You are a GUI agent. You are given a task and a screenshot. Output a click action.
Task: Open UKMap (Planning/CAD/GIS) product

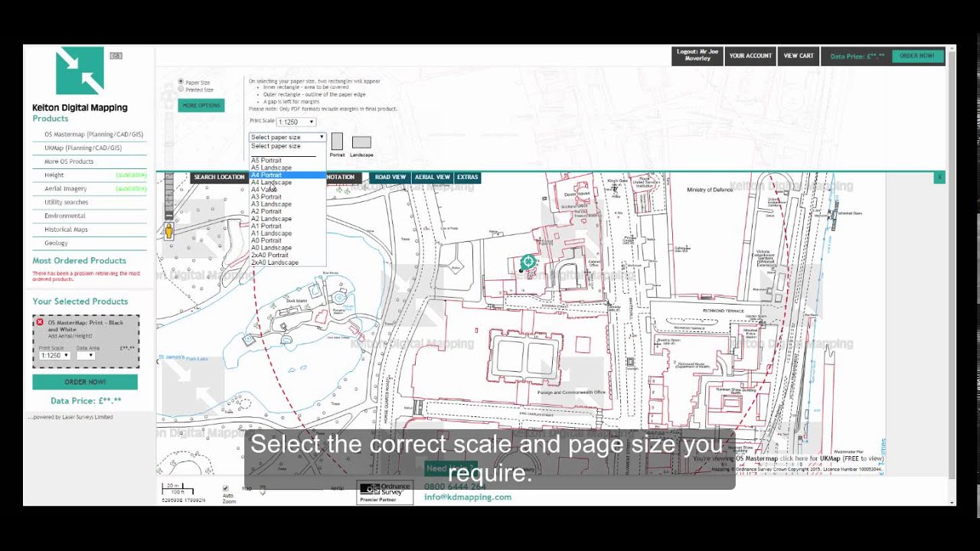coord(83,148)
